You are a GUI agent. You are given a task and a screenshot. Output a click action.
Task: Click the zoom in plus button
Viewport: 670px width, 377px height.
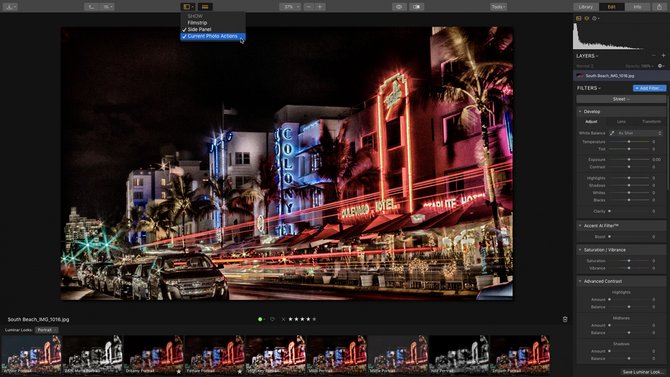320,7
